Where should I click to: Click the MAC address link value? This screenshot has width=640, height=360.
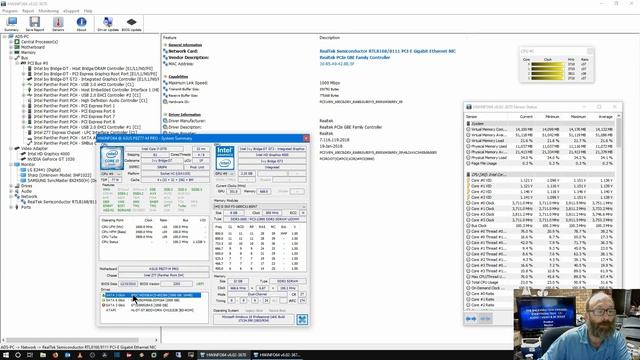tap(337, 64)
